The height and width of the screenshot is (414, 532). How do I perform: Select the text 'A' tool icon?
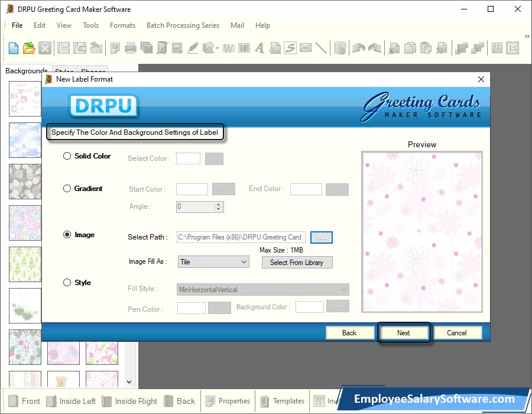259,48
